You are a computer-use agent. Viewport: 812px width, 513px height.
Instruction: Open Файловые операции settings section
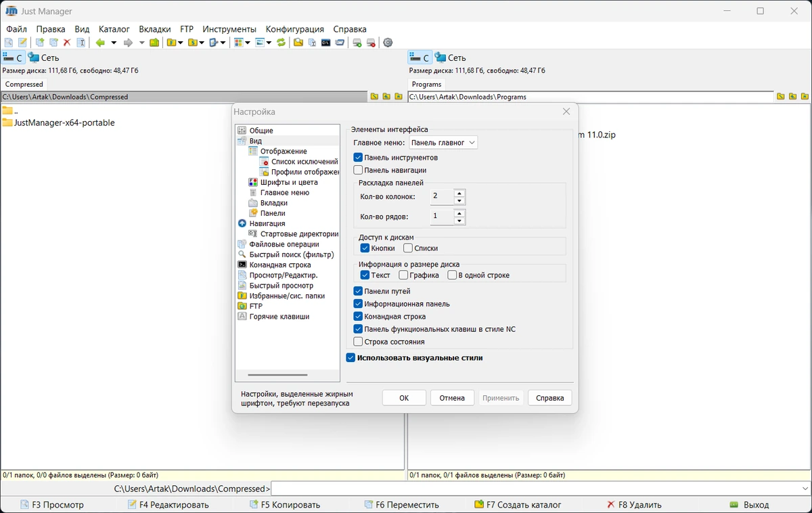284,244
